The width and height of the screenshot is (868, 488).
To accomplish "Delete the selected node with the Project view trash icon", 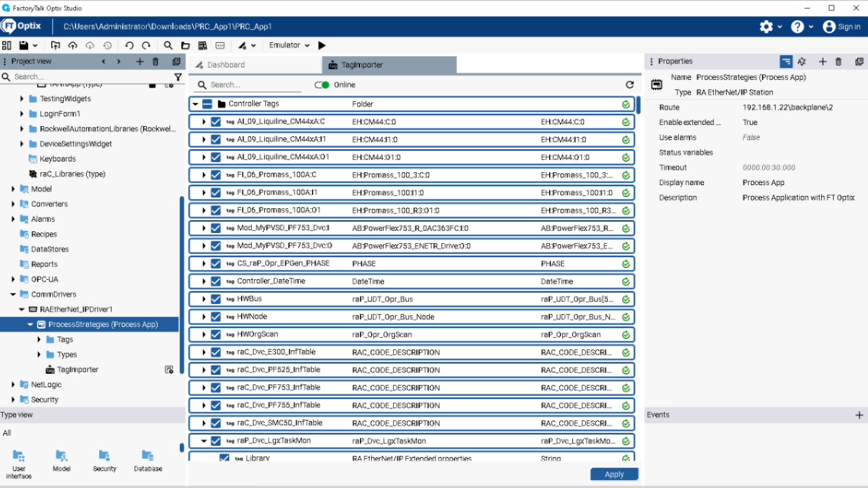I will [156, 61].
